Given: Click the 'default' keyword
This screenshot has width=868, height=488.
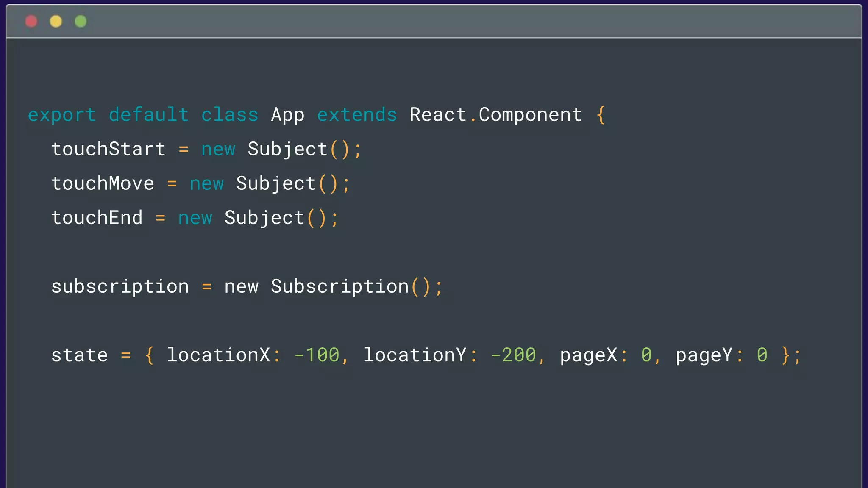Looking at the screenshot, I should coord(149,114).
